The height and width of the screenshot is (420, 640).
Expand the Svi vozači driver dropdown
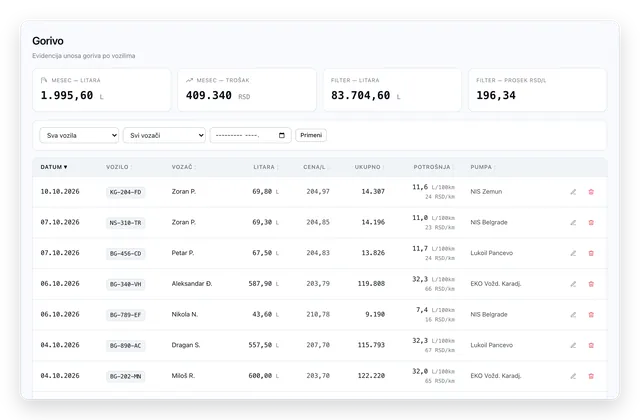point(164,135)
